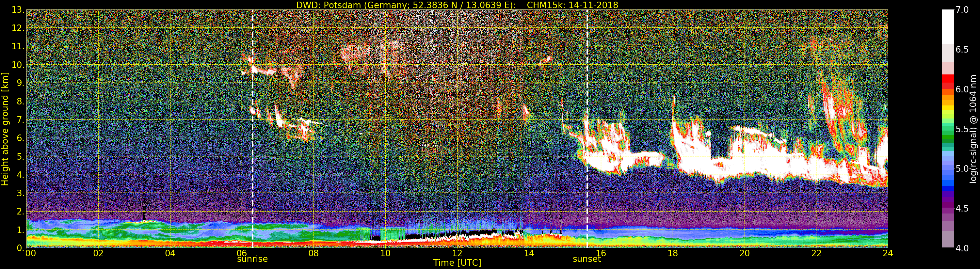The width and height of the screenshot is (980, 269).
Task: Click the "6.0" colorbar tick value
Action: tap(962, 89)
